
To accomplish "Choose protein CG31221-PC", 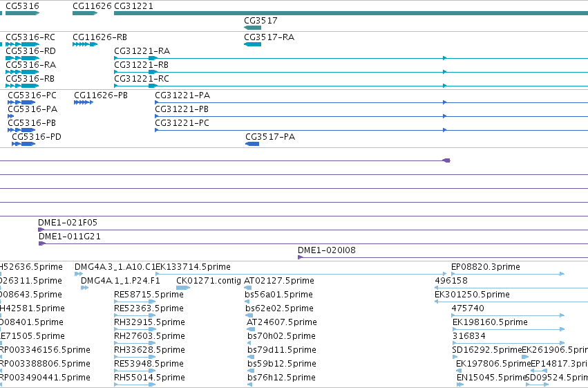I will click(182, 123).
